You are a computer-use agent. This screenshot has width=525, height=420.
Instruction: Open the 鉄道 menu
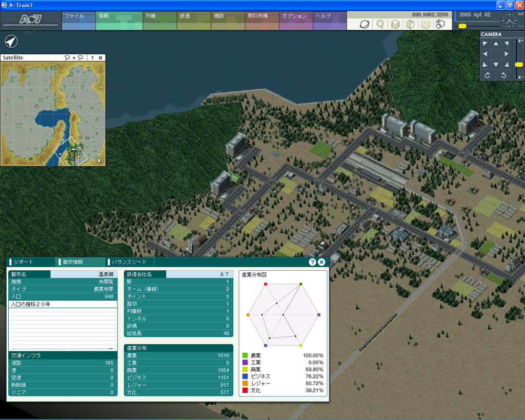coord(194,21)
